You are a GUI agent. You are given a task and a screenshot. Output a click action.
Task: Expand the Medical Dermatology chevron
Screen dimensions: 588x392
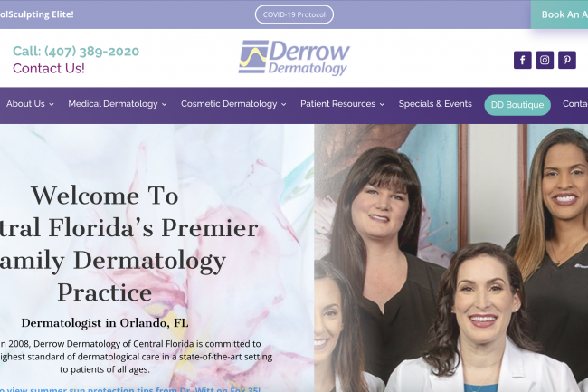point(165,105)
